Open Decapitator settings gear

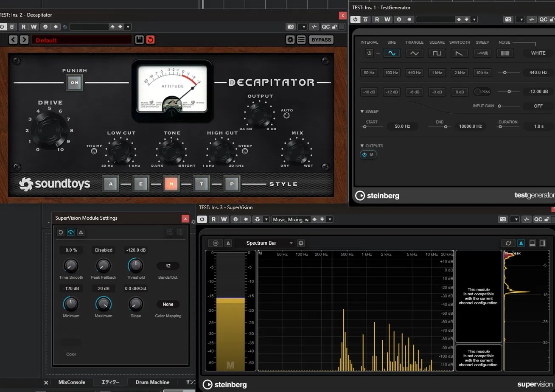[290, 40]
